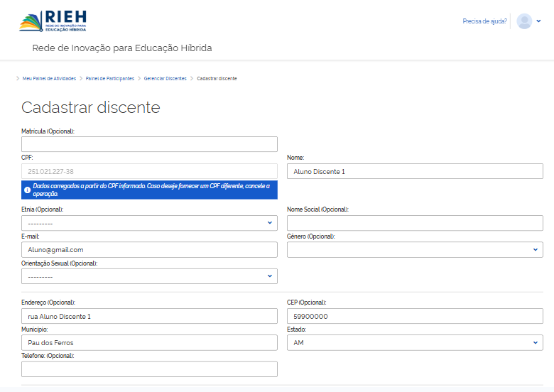Expand the Etnia dropdown
Viewport: 554px width, 392px height.
tap(149, 223)
